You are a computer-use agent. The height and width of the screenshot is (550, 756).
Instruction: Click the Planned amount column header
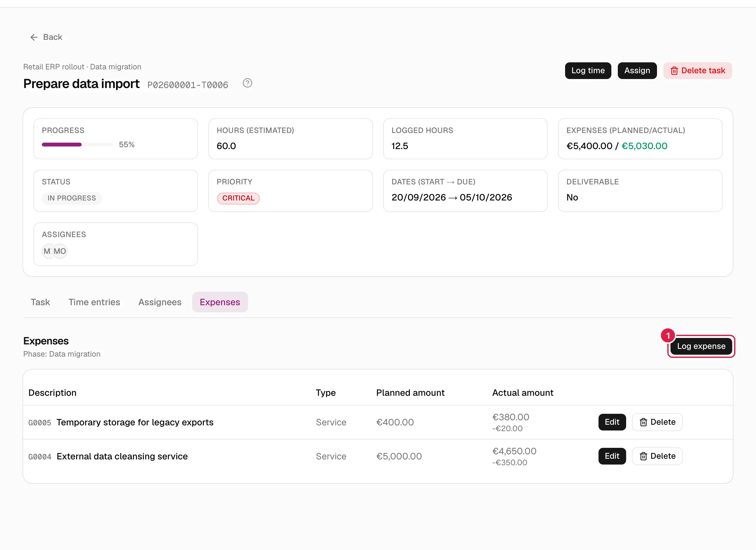click(410, 393)
